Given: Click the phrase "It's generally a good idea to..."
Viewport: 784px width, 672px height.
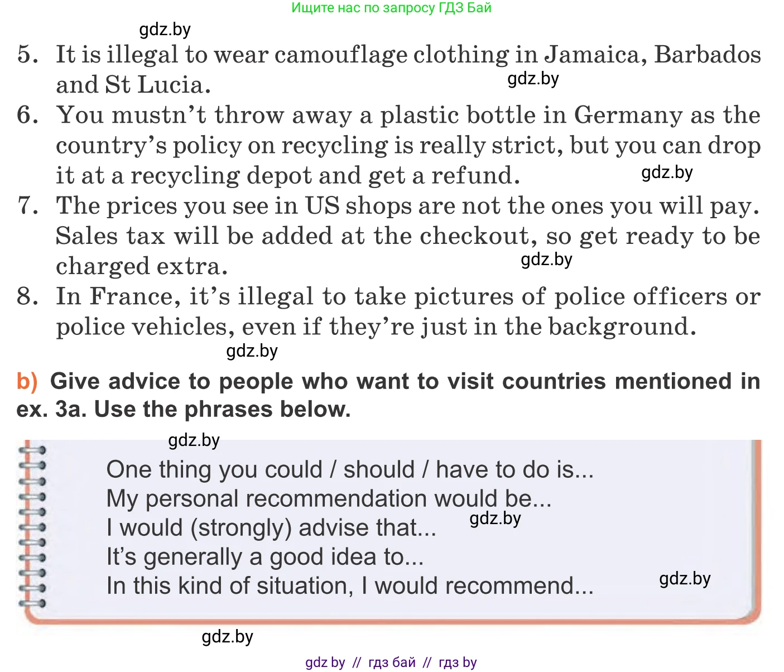Looking at the screenshot, I should point(265,557).
